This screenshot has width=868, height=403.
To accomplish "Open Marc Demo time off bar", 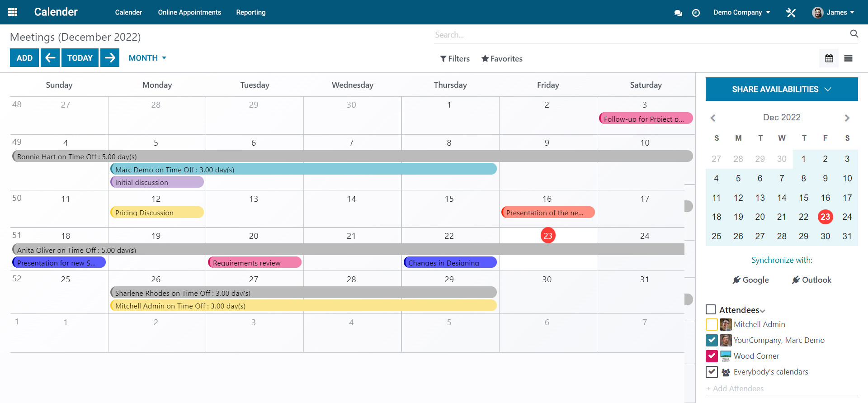I will point(303,169).
